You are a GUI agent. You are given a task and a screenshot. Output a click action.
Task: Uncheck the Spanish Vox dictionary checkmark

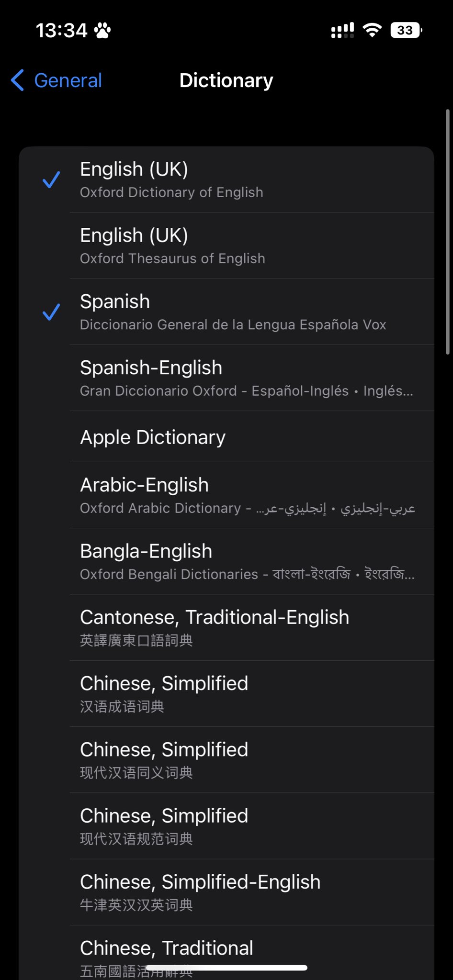[51, 312]
